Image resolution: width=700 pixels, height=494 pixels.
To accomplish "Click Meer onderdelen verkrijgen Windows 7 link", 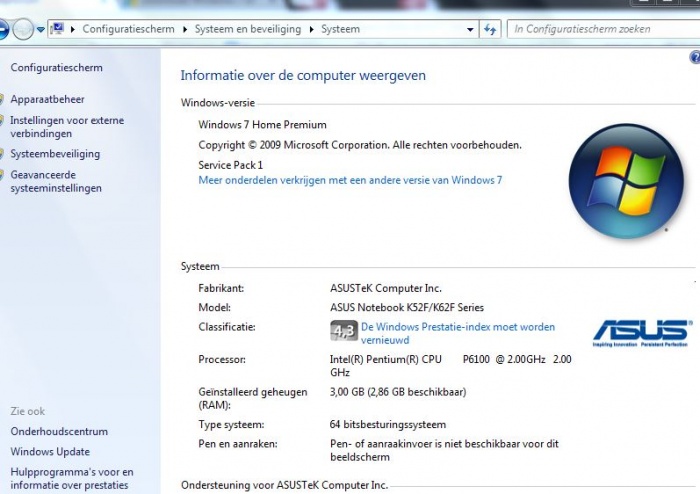I will point(350,180).
